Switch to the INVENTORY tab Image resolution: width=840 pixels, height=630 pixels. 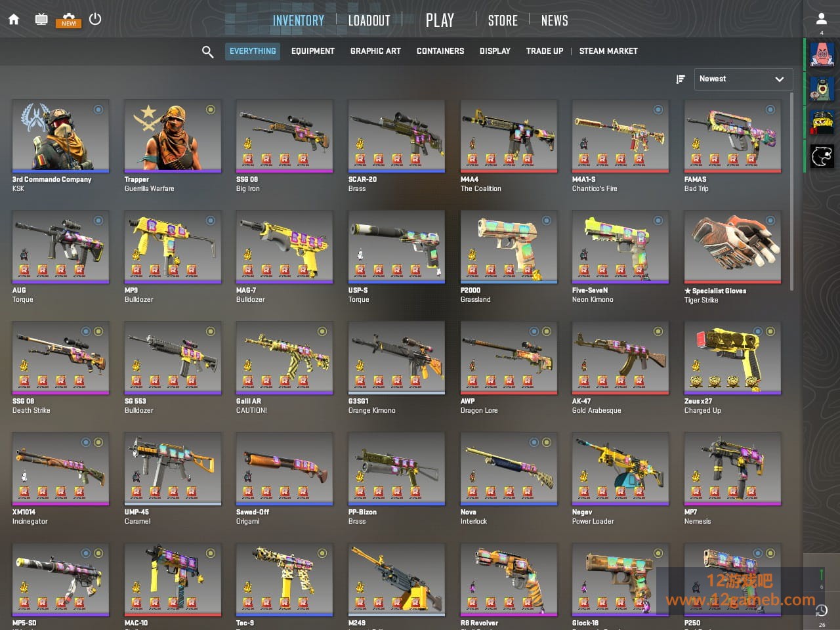(299, 20)
